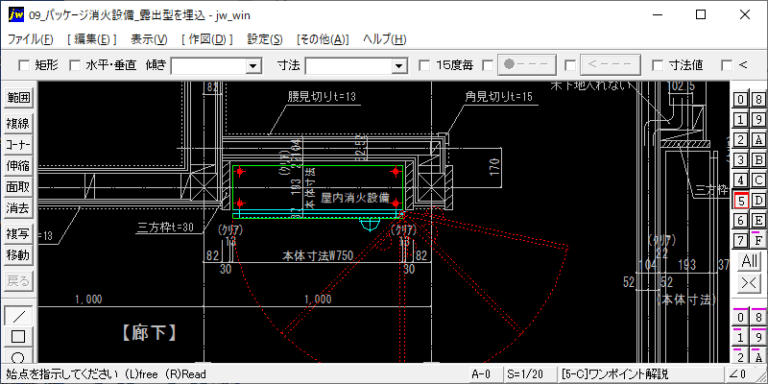Viewport: 768px width, 384px height.
Task: Open the ヘルプ(H) menu
Action: (384, 40)
